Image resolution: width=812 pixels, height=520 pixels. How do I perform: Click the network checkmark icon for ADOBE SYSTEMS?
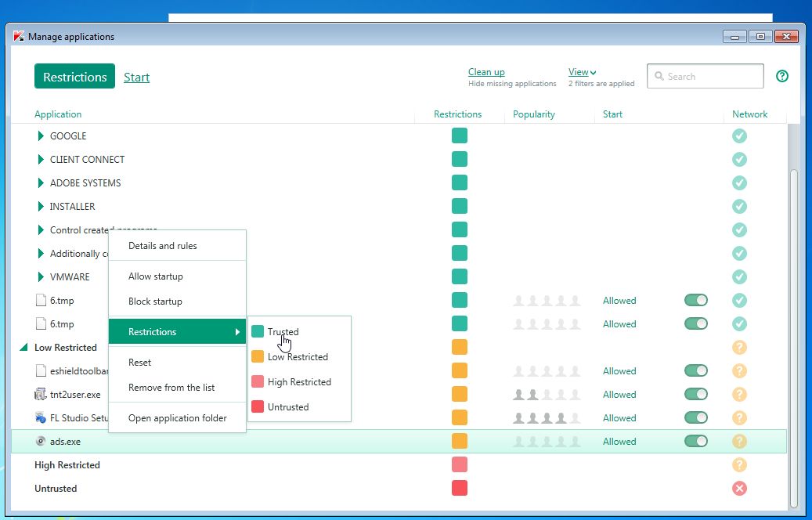click(739, 182)
